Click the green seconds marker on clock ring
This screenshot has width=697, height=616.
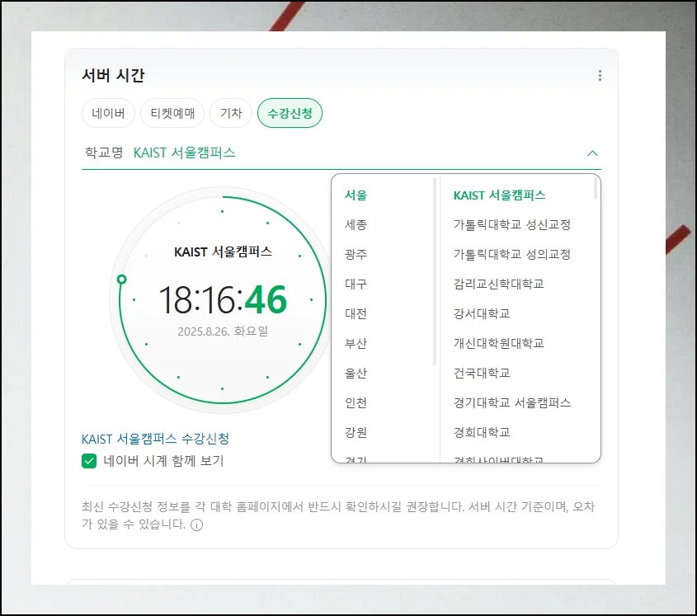pyautogui.click(x=121, y=280)
